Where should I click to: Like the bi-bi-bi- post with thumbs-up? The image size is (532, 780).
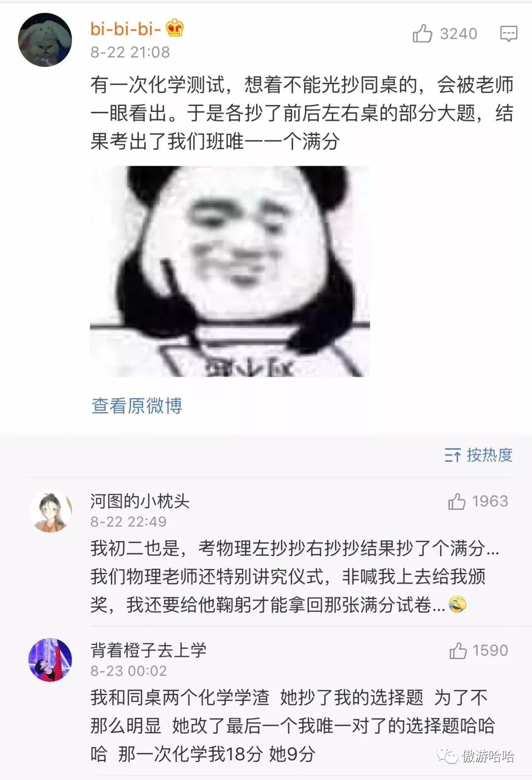pyautogui.click(x=422, y=34)
